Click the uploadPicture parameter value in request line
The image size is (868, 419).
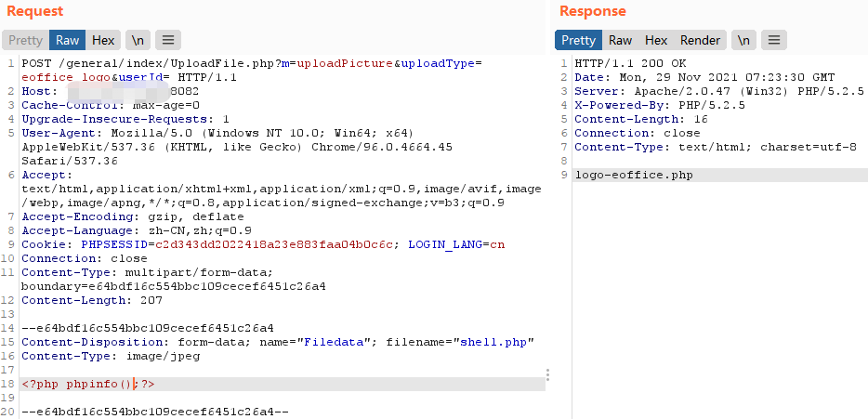coord(345,64)
